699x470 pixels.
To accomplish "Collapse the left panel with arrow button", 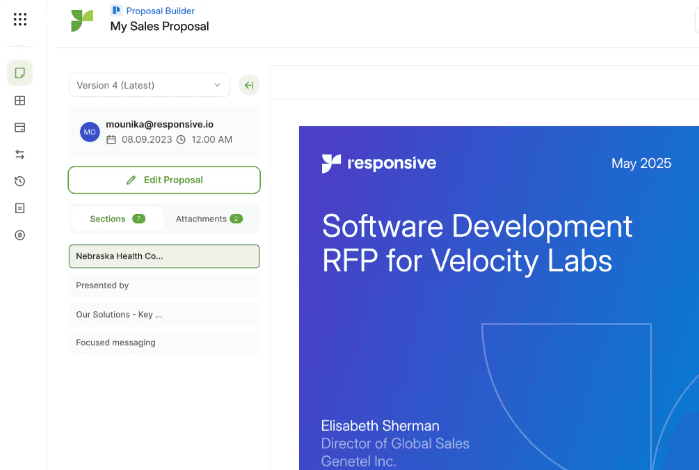I will [x=249, y=85].
